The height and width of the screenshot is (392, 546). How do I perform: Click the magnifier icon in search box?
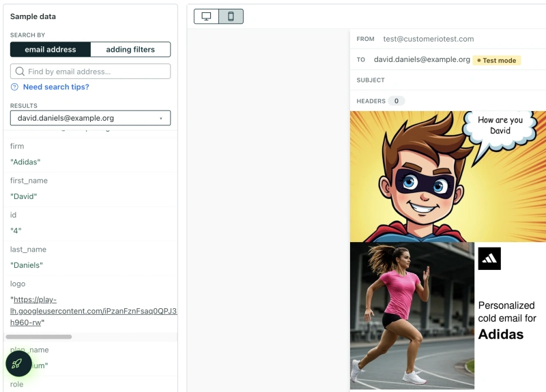pos(20,72)
